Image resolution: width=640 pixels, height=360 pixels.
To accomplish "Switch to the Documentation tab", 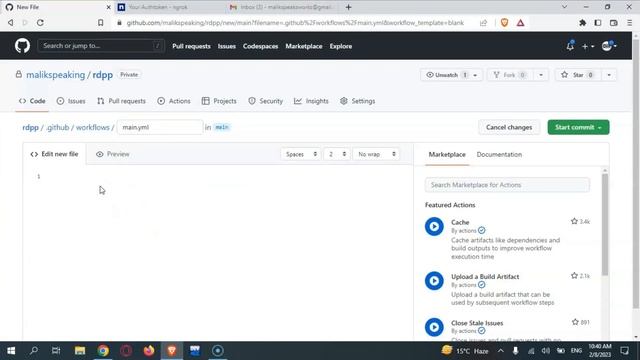I will point(499,154).
